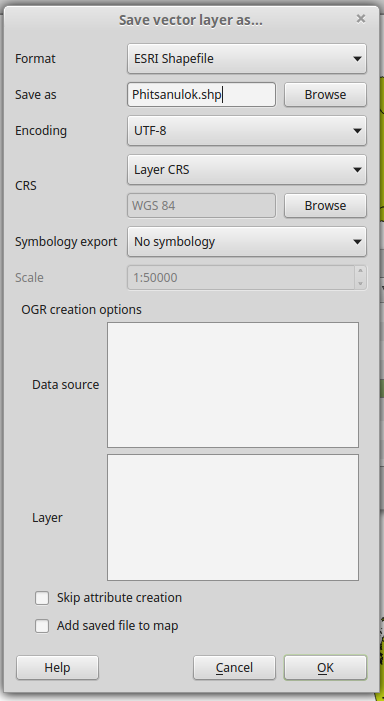384x701 pixels.
Task: Decrease Scale with the down arrow
Action: (x=361, y=283)
